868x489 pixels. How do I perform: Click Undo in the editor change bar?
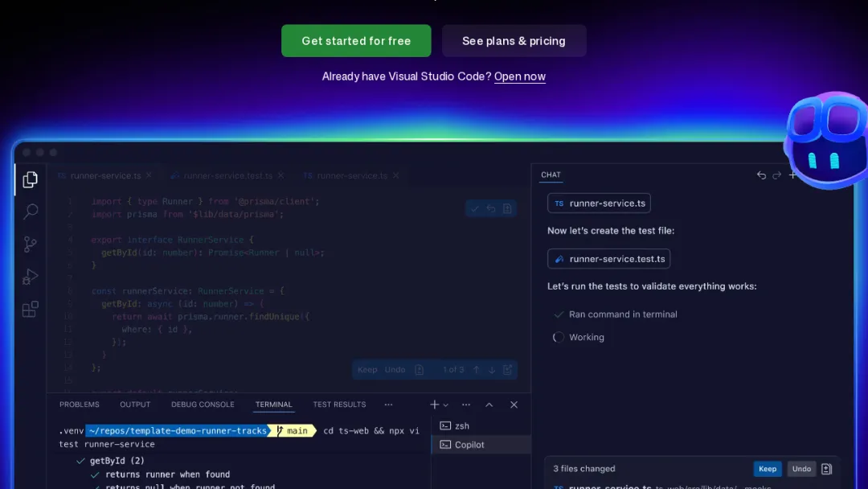click(x=395, y=370)
